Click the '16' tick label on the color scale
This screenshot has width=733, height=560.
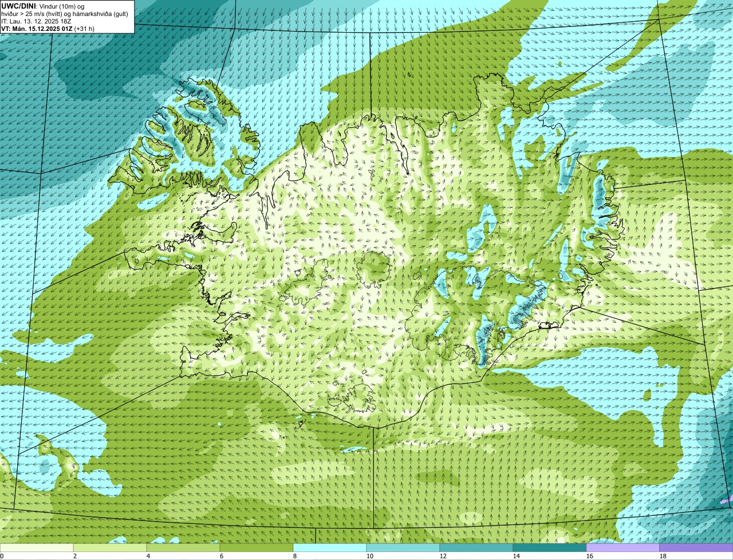[590, 556]
